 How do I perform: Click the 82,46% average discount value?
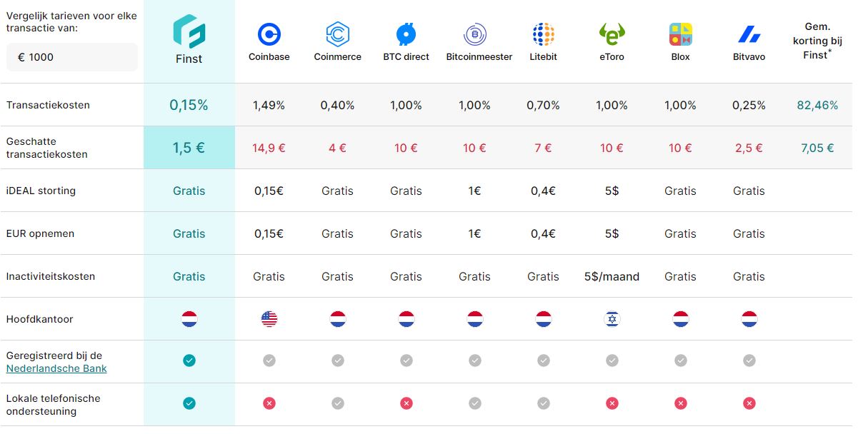[x=817, y=105]
